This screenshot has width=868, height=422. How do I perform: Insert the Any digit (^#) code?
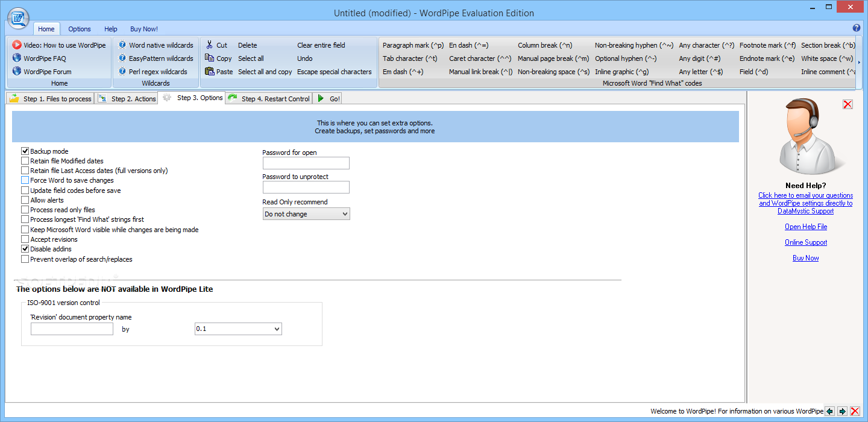coord(700,58)
